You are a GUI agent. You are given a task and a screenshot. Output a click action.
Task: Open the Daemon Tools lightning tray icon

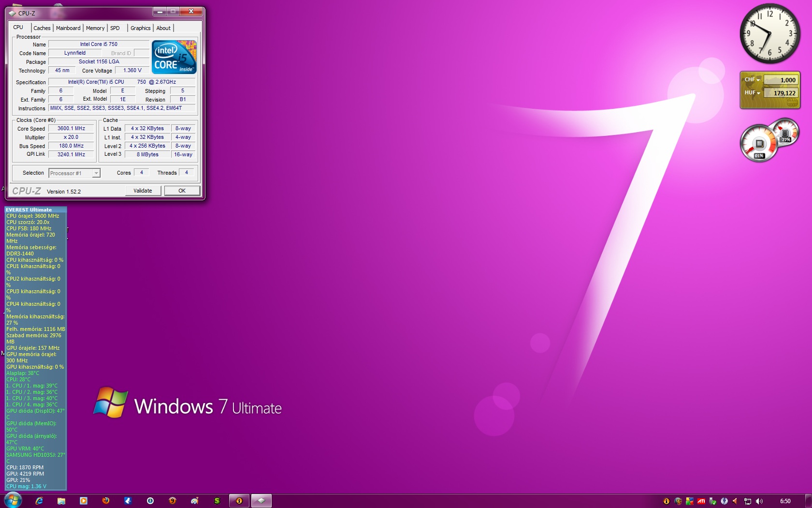pyautogui.click(x=724, y=501)
